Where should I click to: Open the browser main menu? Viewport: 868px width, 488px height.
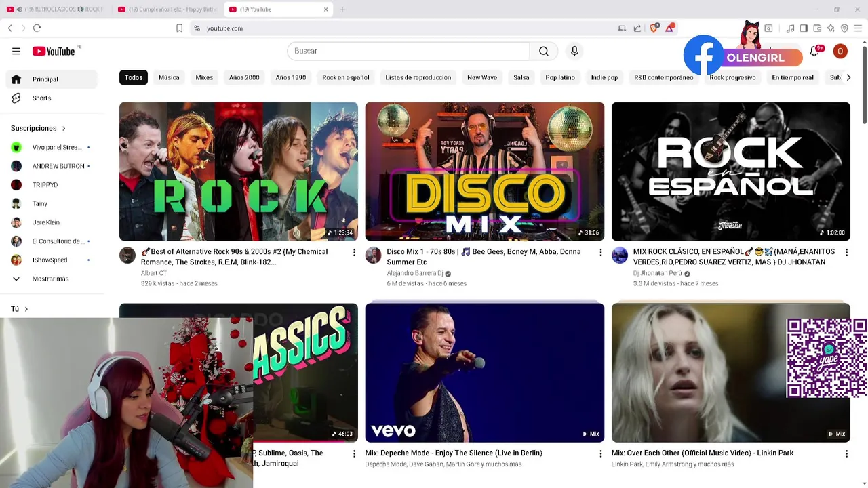coord(858,28)
